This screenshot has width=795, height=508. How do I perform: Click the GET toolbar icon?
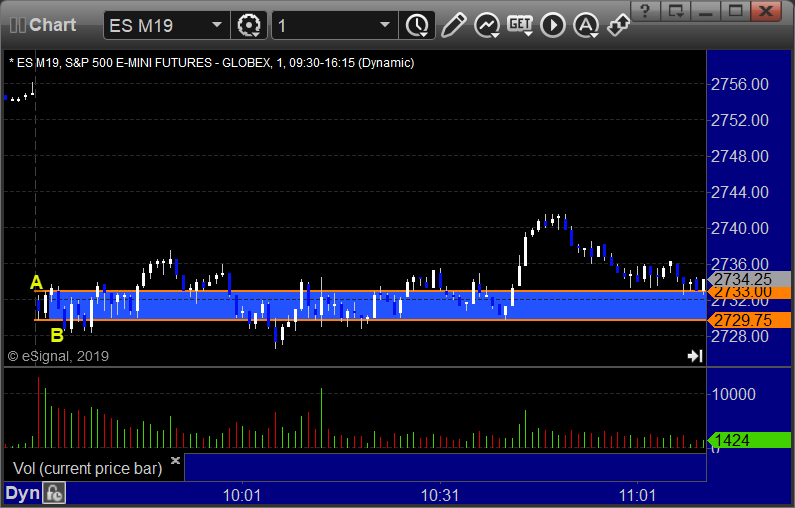(x=520, y=25)
